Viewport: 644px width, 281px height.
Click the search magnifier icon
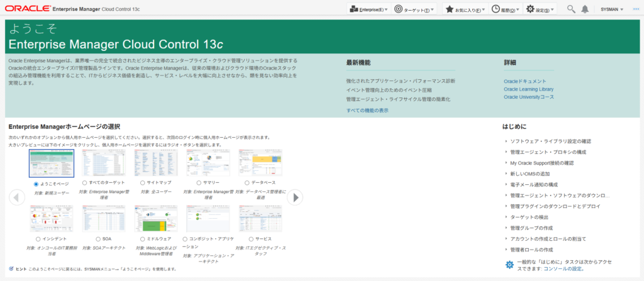point(571,9)
